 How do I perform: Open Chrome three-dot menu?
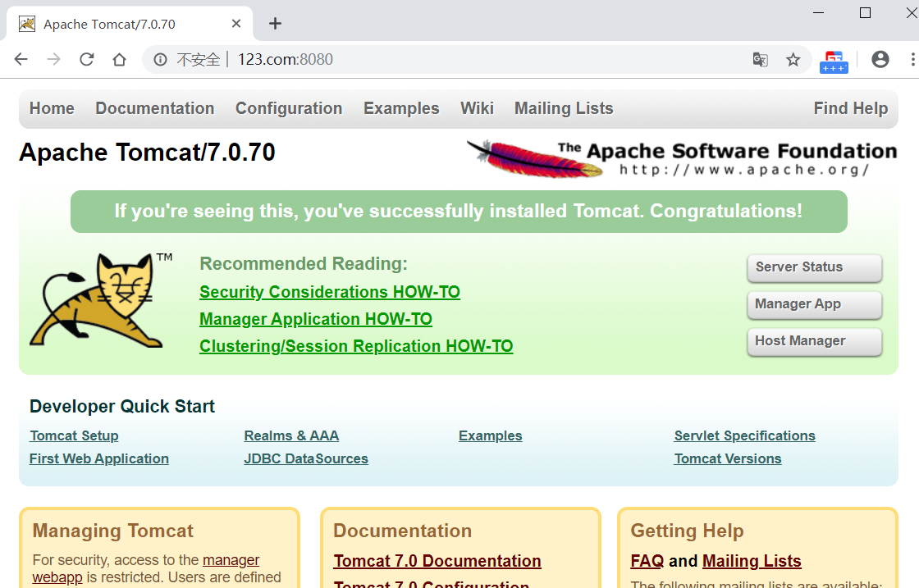912,59
